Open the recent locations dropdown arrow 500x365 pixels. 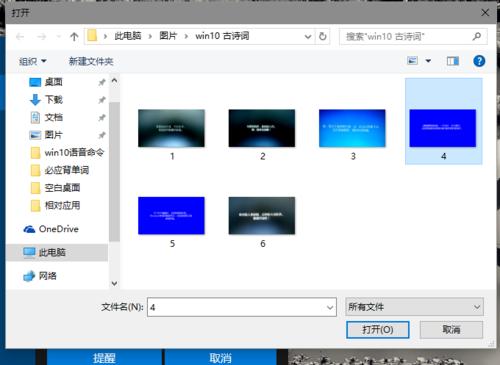coord(59,36)
